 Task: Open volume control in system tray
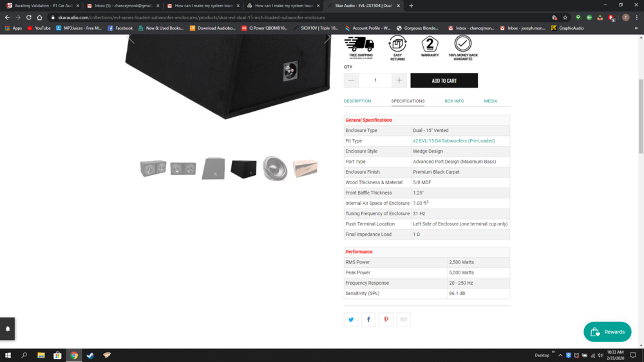(x=600, y=356)
